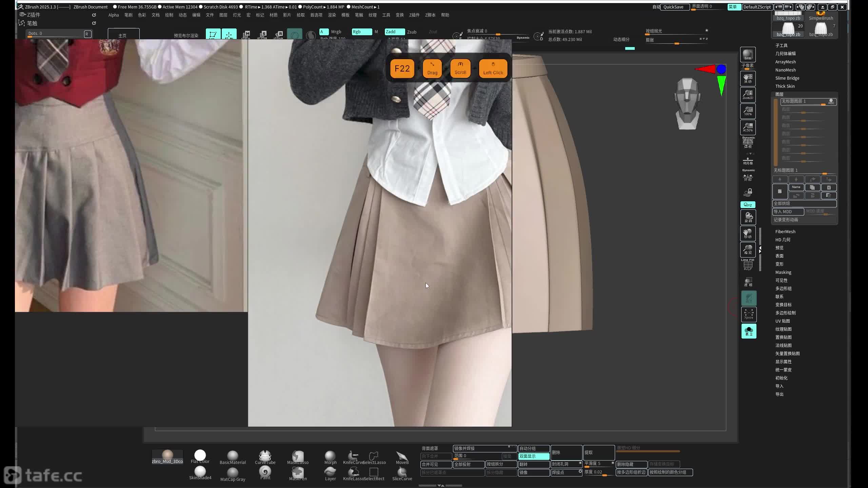Toggle 孤立 solo mode icon
The width and height of the screenshot is (868, 488).
[x=749, y=331]
